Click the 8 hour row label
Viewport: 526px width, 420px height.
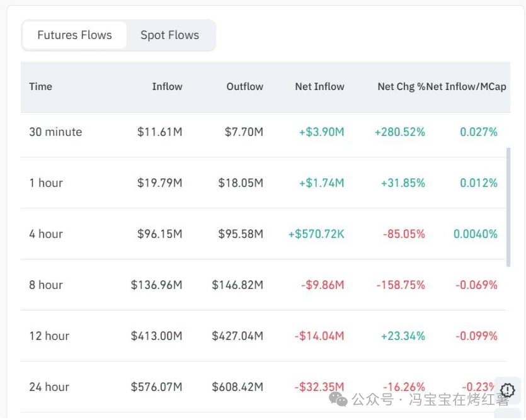tap(46, 285)
